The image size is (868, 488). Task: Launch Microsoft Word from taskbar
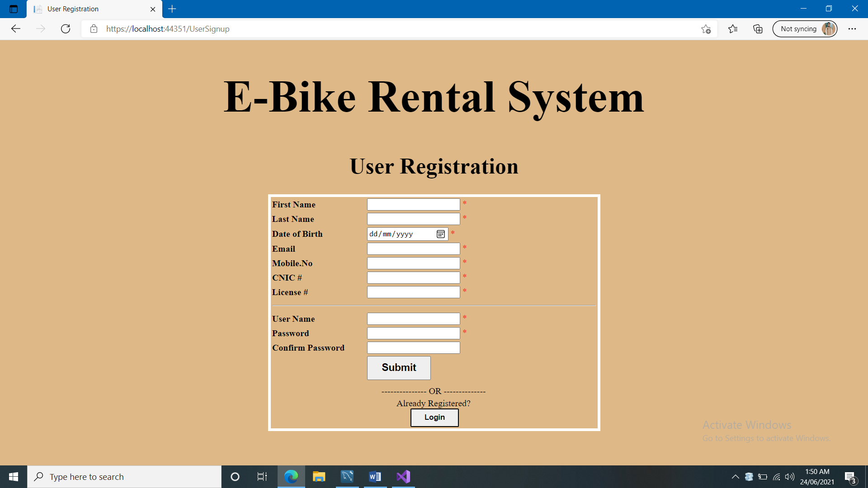coord(375,476)
